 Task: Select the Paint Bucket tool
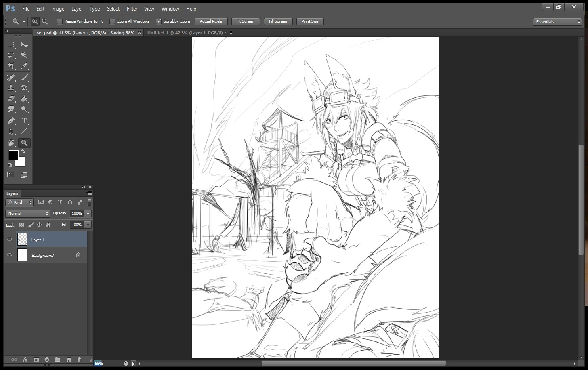pyautogui.click(x=24, y=99)
